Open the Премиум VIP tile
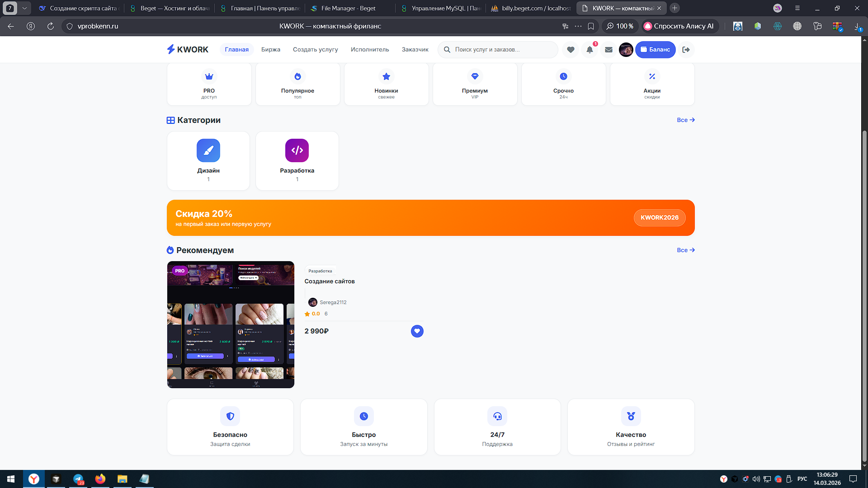This screenshot has height=488, width=868. 475,84
